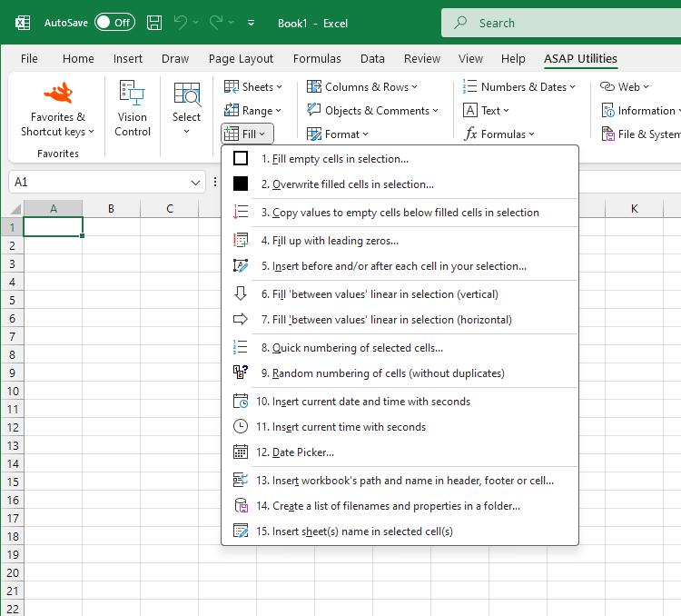Open the Redo history dropdown arrow
The image size is (681, 616).
click(x=231, y=23)
